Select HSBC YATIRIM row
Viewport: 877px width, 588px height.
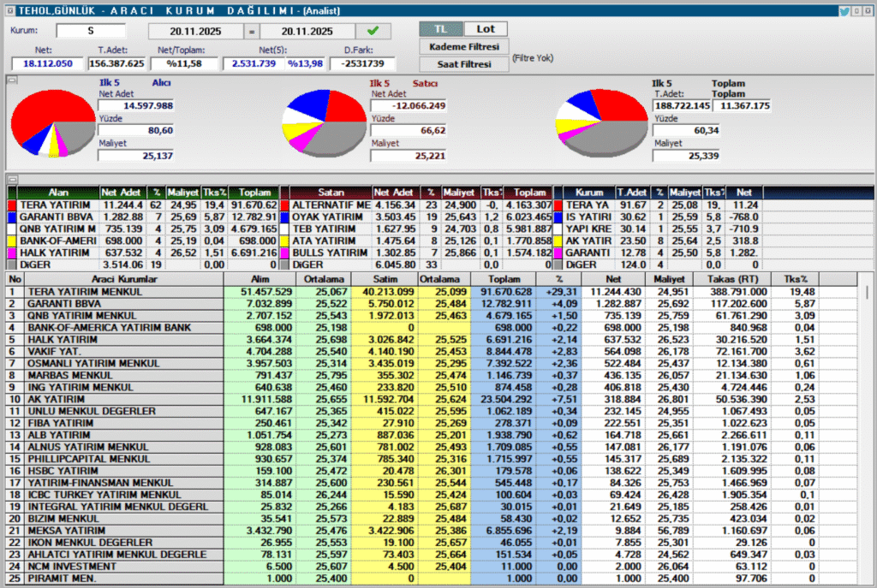(x=432, y=472)
